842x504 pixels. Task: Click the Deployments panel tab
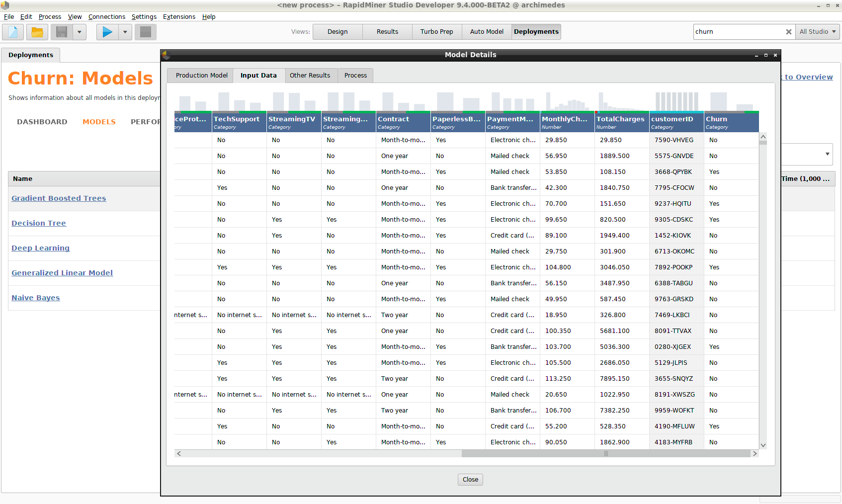pos(31,55)
